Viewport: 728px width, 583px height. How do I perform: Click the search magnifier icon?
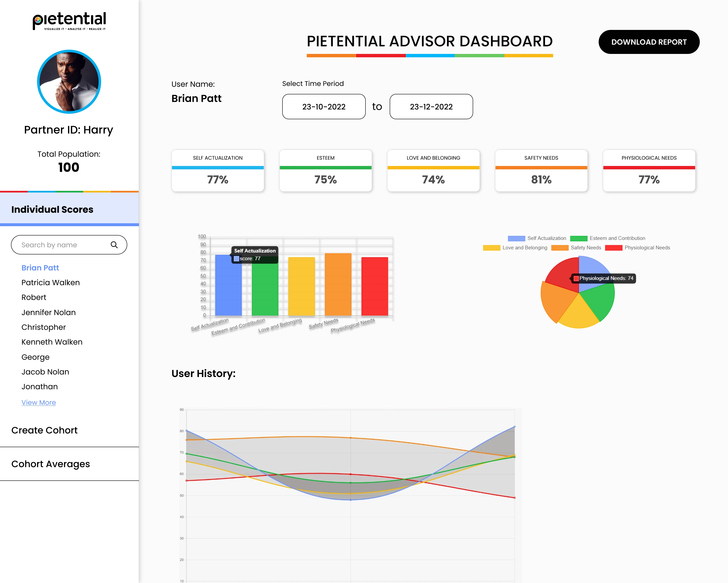click(114, 245)
